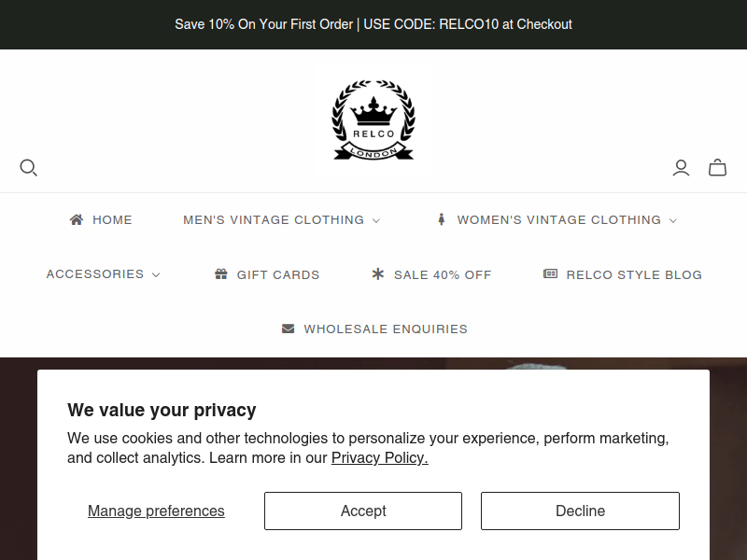747x560 pixels.
Task: Expand Men's Vintage Clothing dropdown
Action: point(282,220)
